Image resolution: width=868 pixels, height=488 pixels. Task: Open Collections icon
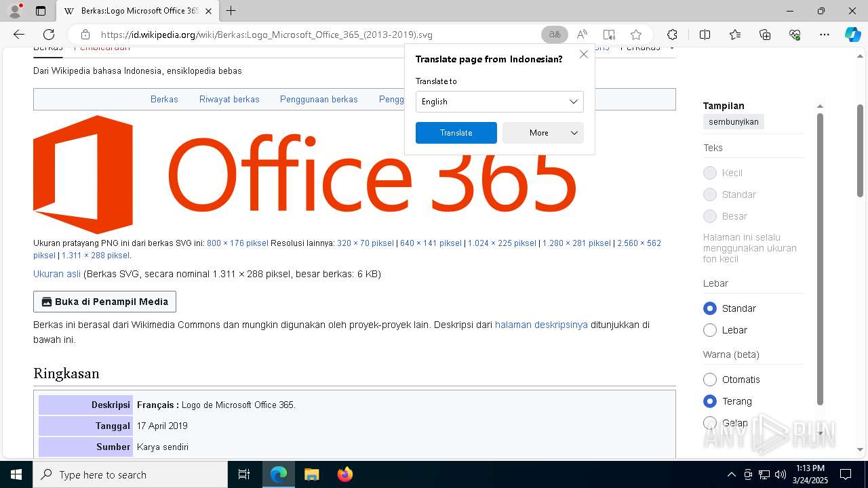pos(765,35)
